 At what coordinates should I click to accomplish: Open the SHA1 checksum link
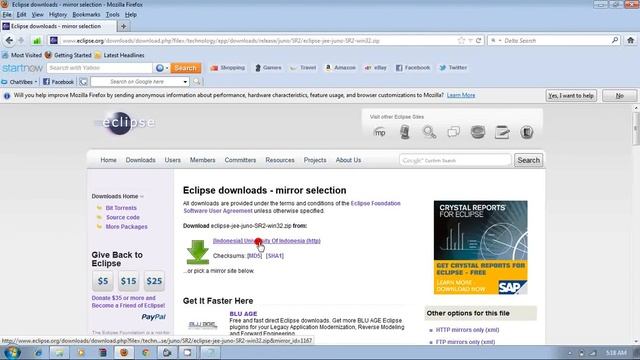275,256
